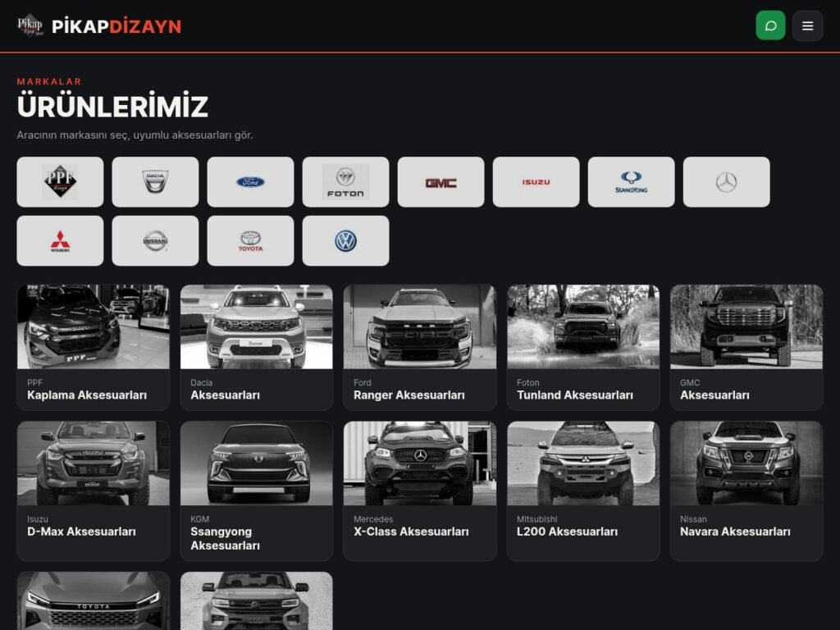The width and height of the screenshot is (840, 630).
Task: Open the Mercedes X-Class truck photo
Action: [419, 463]
